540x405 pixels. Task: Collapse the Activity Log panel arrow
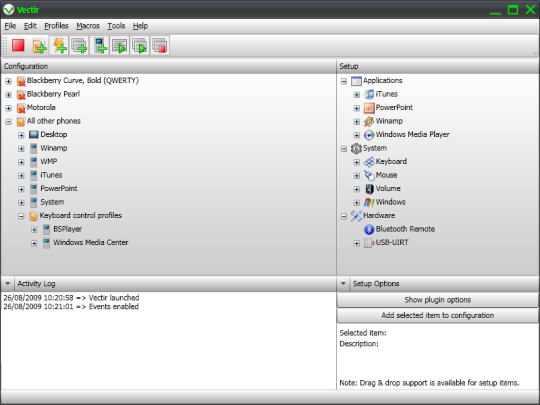click(7, 284)
